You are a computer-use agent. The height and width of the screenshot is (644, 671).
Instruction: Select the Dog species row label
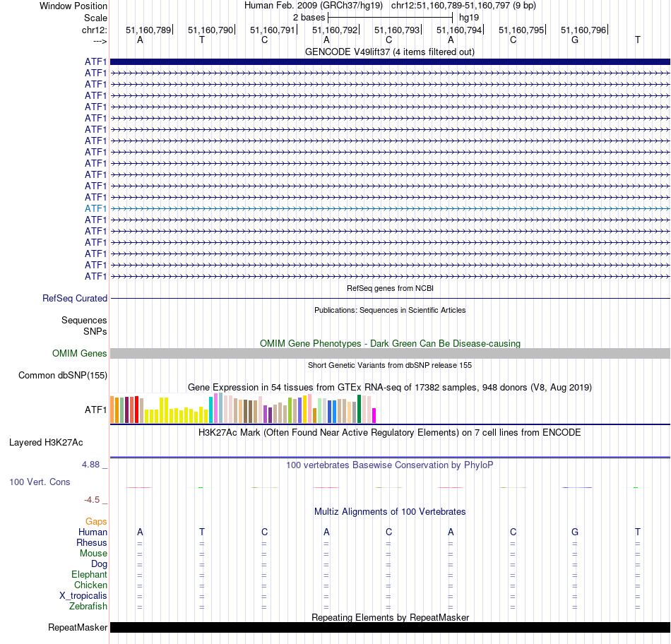click(99, 564)
